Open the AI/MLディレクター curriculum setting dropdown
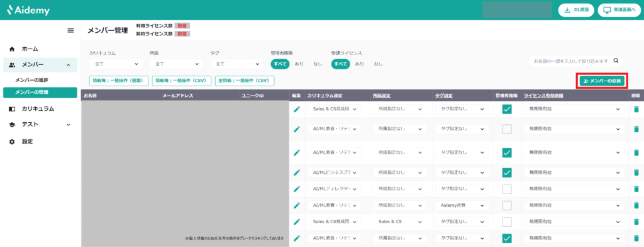This screenshot has width=644, height=247. (x=335, y=189)
